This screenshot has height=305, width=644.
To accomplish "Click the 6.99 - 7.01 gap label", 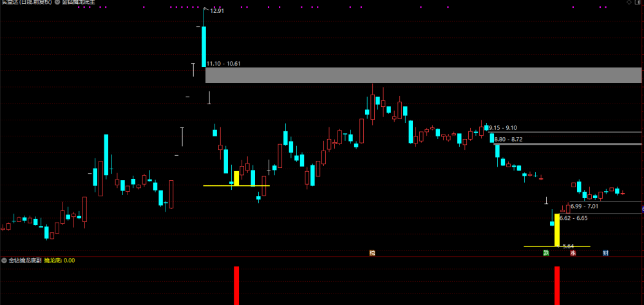I will click(x=585, y=206).
